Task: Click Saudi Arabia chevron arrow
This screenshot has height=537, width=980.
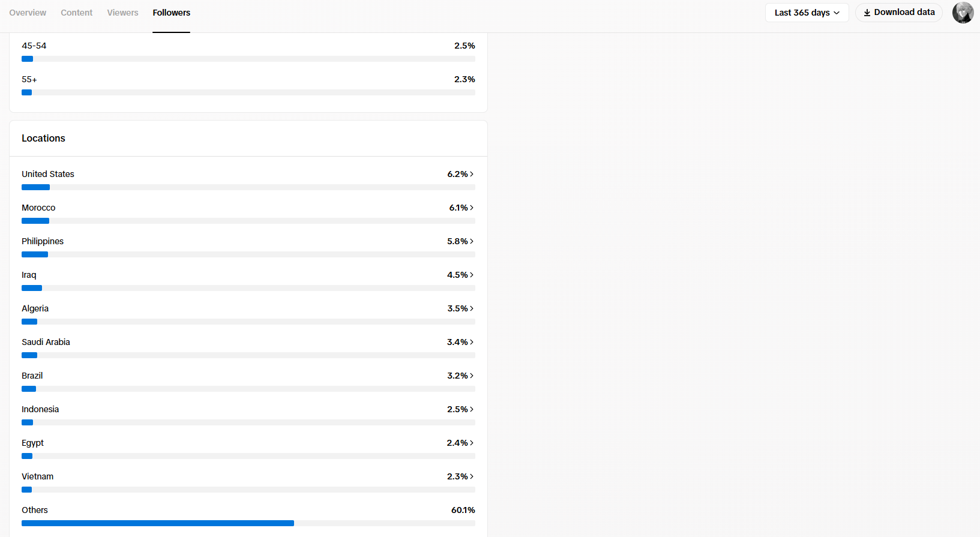Action: [x=472, y=342]
